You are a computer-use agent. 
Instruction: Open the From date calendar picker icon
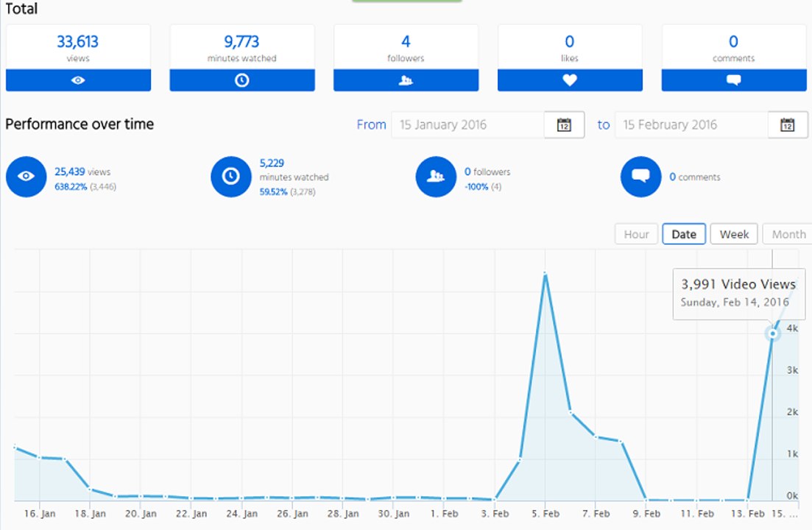(x=564, y=124)
